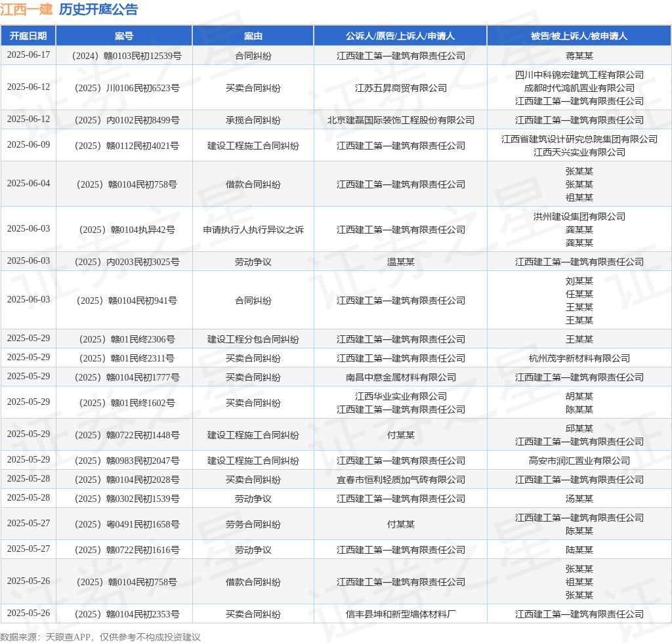Click plaintiff 江西华业实业有限公司

401,397
